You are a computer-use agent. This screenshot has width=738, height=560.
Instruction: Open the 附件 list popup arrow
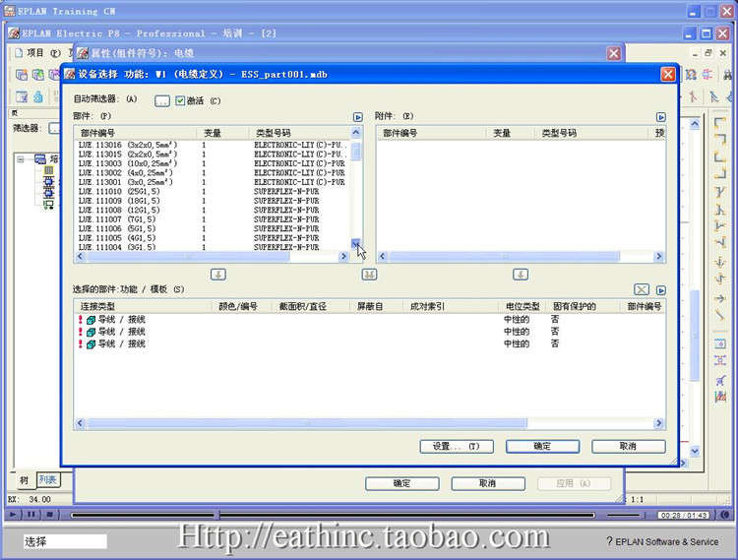[x=661, y=117]
